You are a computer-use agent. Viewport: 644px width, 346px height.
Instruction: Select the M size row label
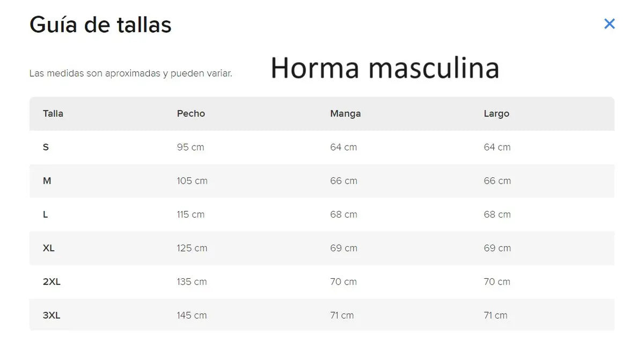(47, 181)
